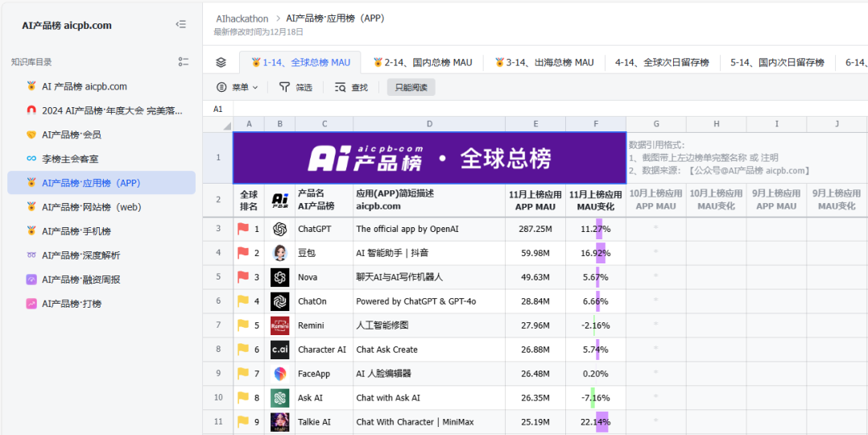
Task: Click the infinity icon of 李榜主会客室
Action: coord(31,159)
